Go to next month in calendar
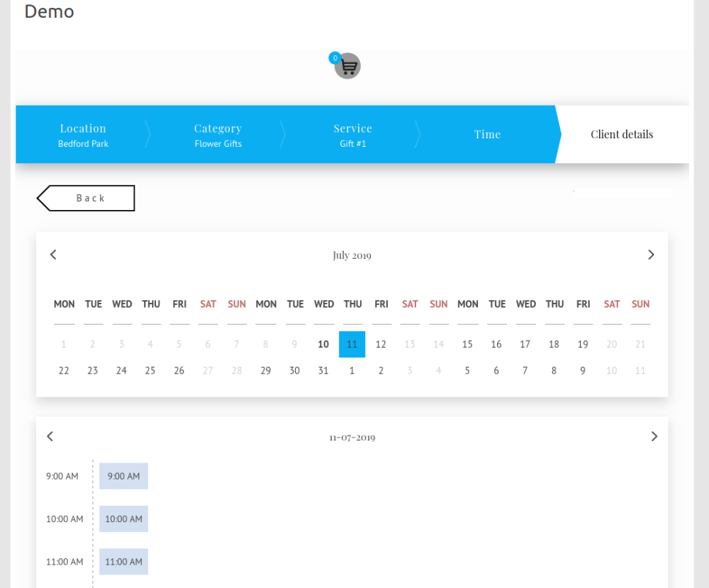Image resolution: width=709 pixels, height=588 pixels. coord(651,255)
